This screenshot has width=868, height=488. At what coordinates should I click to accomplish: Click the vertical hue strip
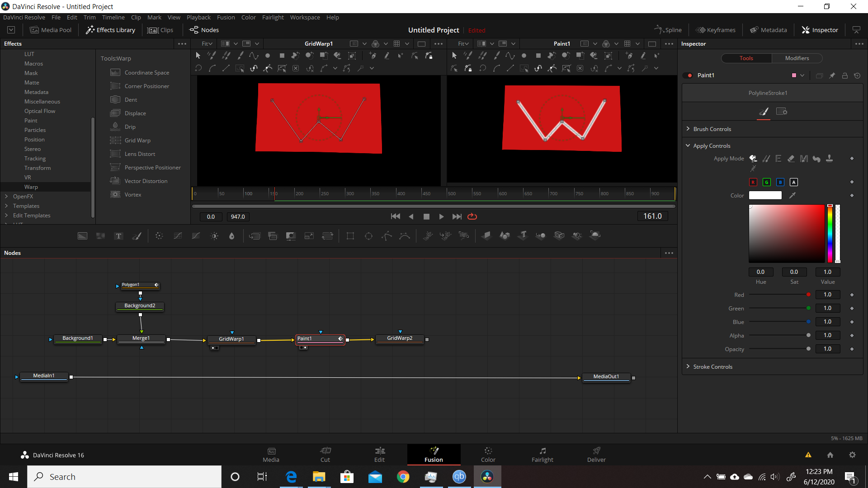coord(830,233)
